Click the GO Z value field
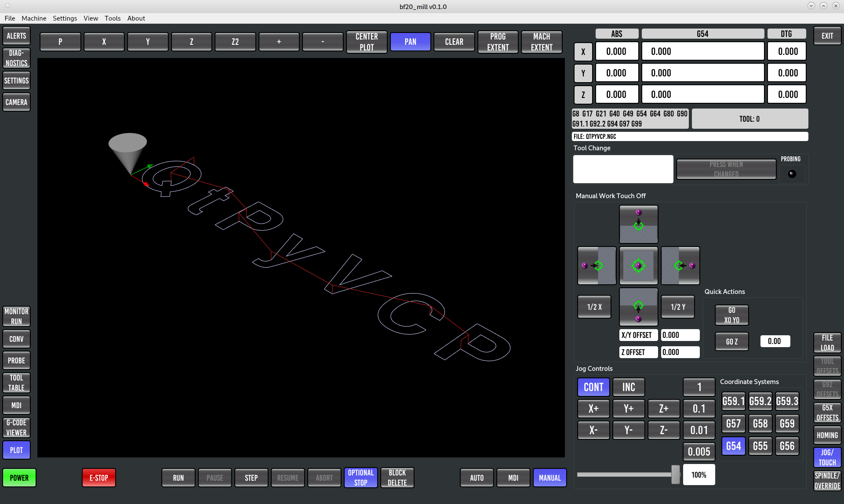The width and height of the screenshot is (844, 504). point(775,341)
